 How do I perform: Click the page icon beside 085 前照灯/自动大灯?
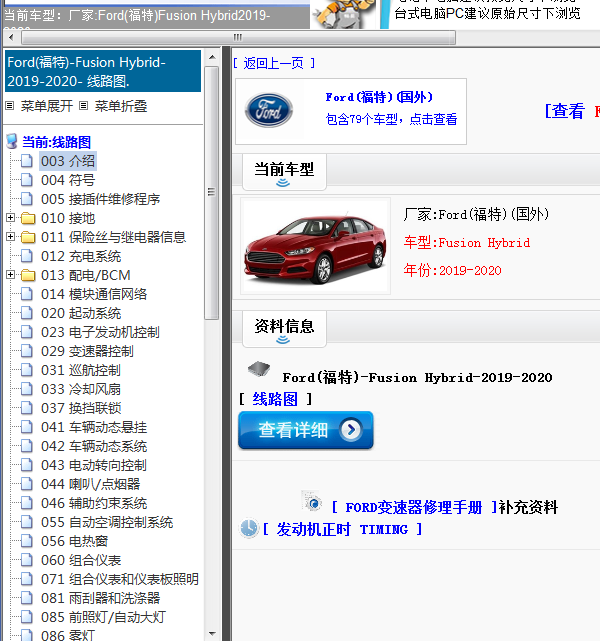(27, 617)
